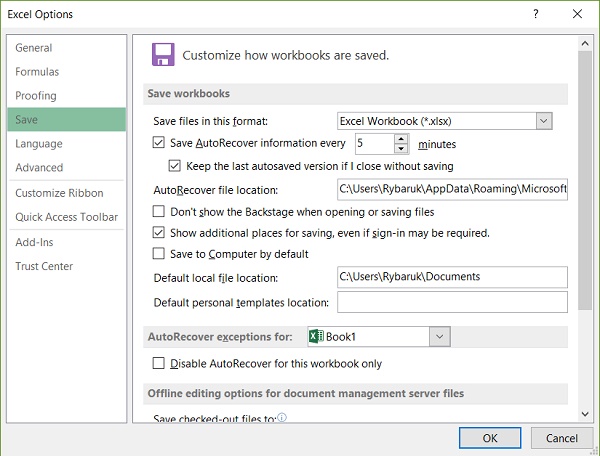Click the help question mark icon

[x=536, y=14]
